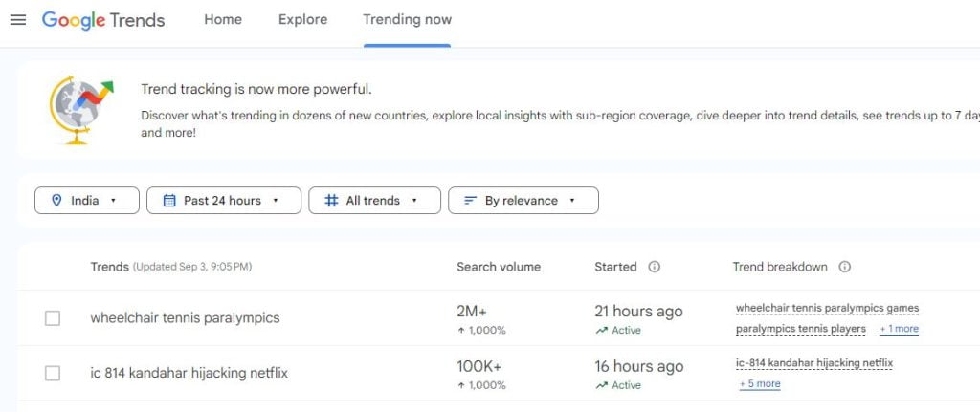
Task: Click sort icon in By relevance filter
Action: pyautogui.click(x=470, y=201)
